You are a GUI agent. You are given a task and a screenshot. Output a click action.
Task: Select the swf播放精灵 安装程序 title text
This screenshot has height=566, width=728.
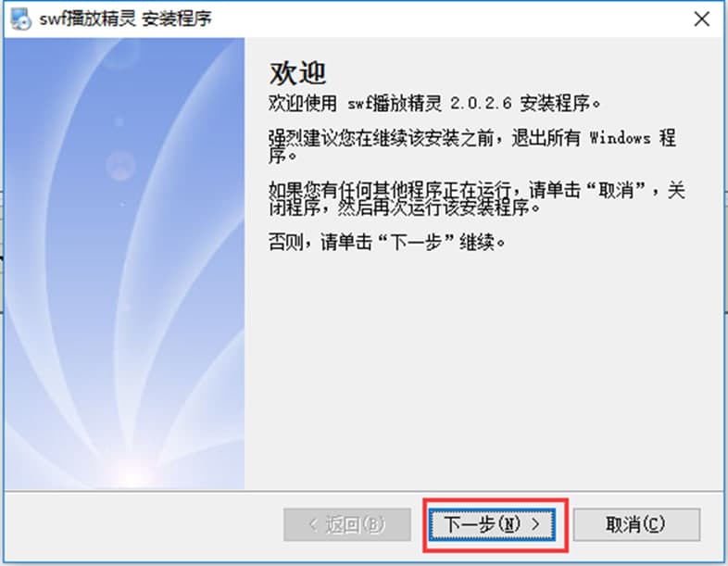coord(125,19)
